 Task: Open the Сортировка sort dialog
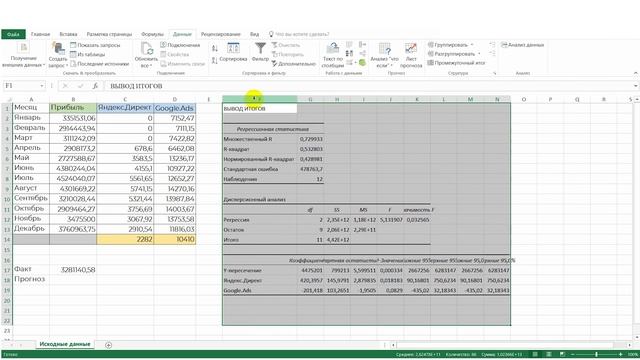pyautogui.click(x=233, y=52)
